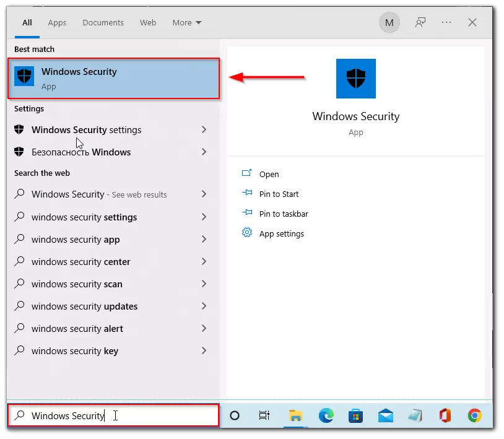The height and width of the screenshot is (439, 504).
Task: Click shield icon beside Безопасность Windows
Action: pyautogui.click(x=19, y=152)
